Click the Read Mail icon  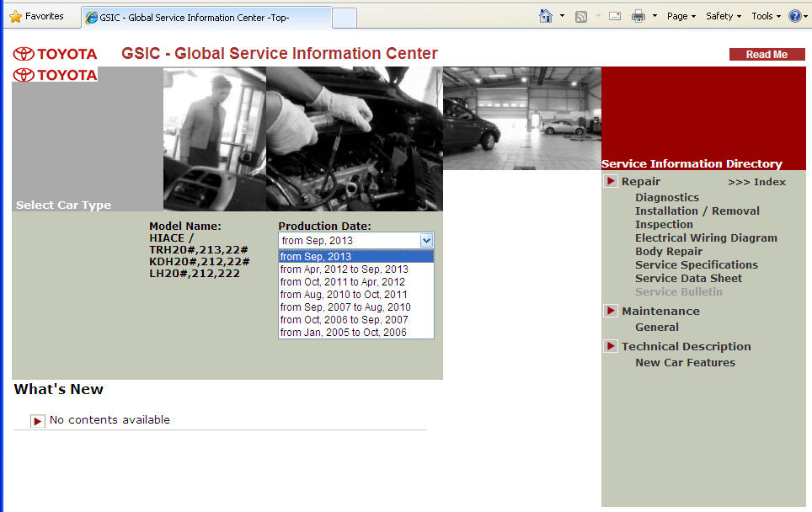(x=615, y=16)
